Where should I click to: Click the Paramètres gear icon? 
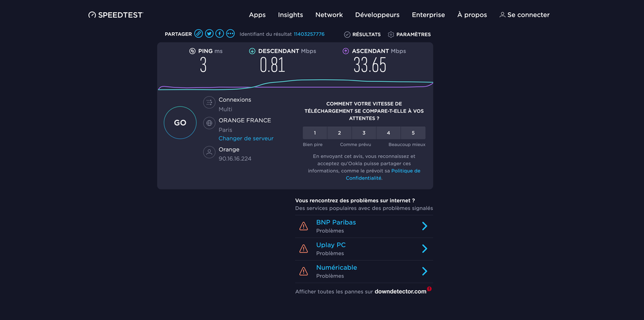(391, 35)
